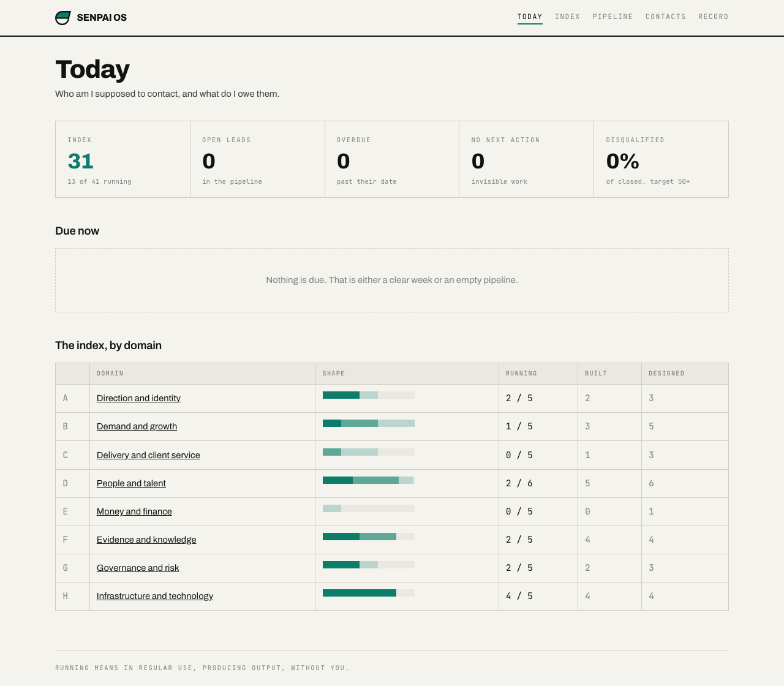Screen dimensions: 784x686
Task: Open the Direction and identity domain
Action: [138, 398]
